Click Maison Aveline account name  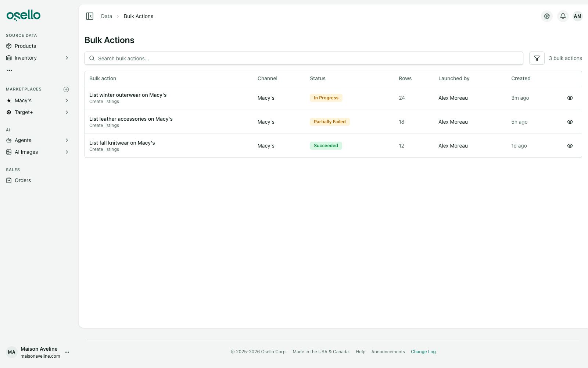39,349
